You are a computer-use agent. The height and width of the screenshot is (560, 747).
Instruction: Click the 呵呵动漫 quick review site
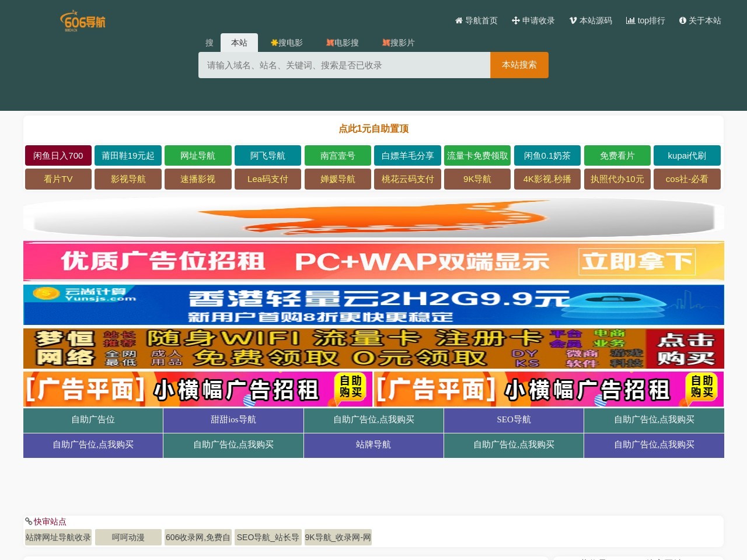[128, 537]
